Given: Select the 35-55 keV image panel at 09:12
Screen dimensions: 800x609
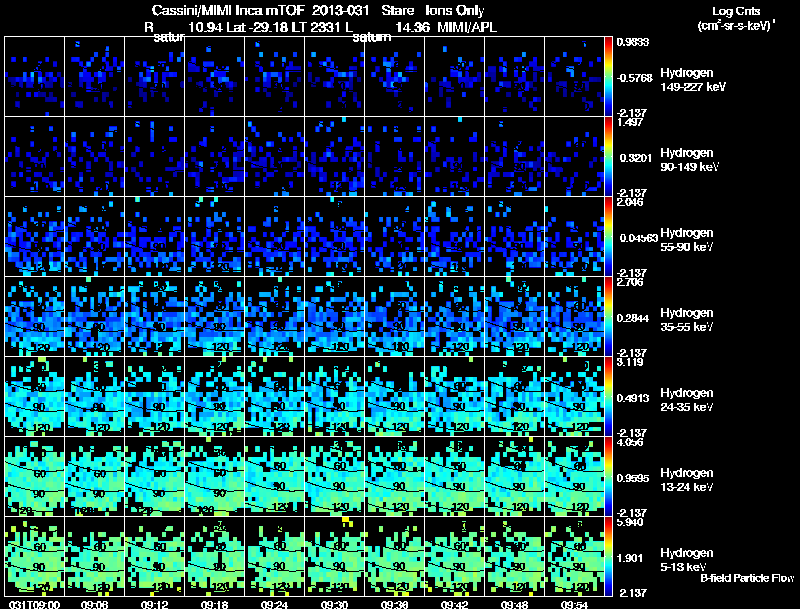Looking at the screenshot, I should point(155,317).
